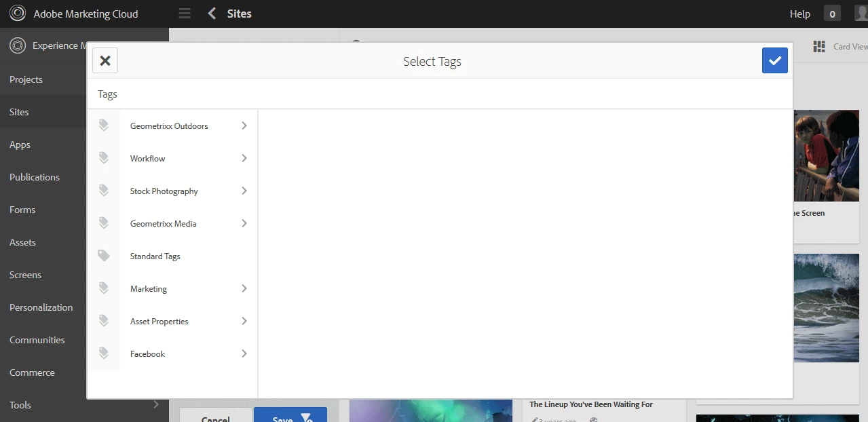Open the aurora image thumbnail card

tap(431, 410)
